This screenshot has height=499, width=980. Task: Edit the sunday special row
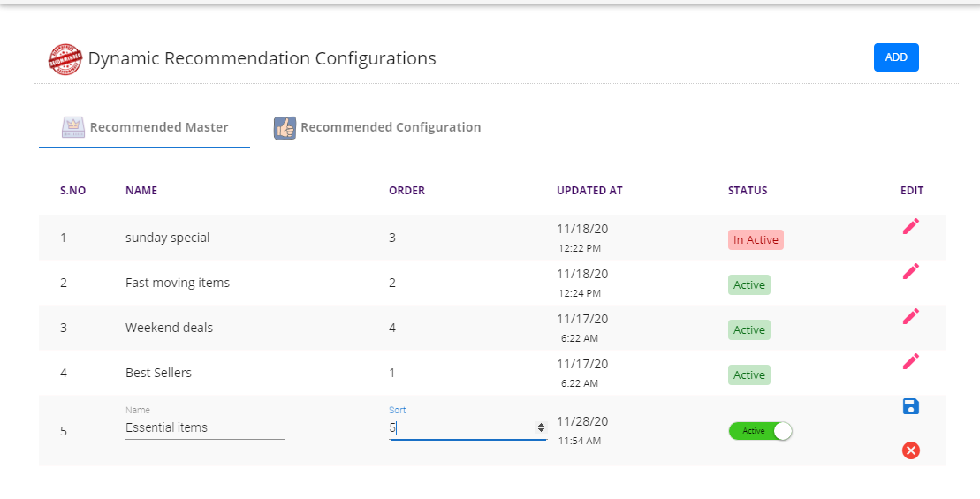coord(911,227)
